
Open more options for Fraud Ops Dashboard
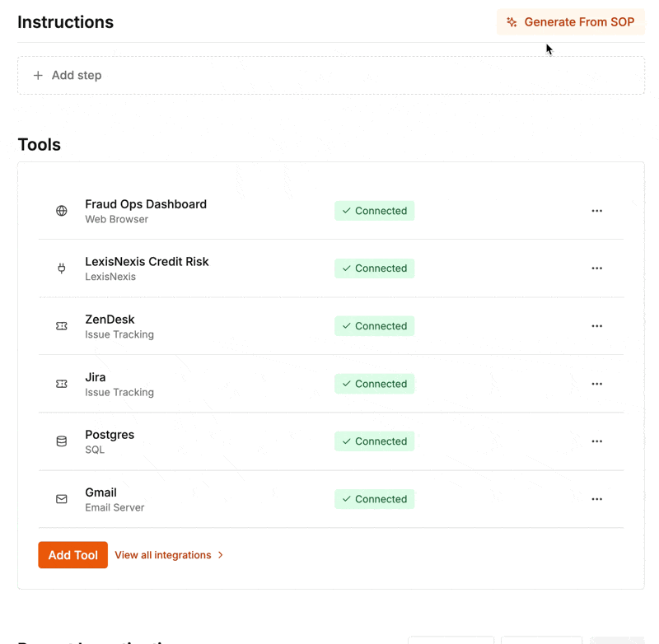click(597, 211)
